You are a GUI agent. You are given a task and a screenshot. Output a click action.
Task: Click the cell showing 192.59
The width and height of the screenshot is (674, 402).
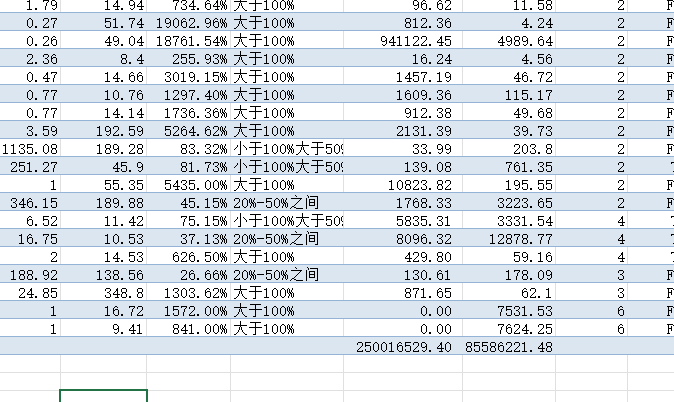(x=104, y=131)
